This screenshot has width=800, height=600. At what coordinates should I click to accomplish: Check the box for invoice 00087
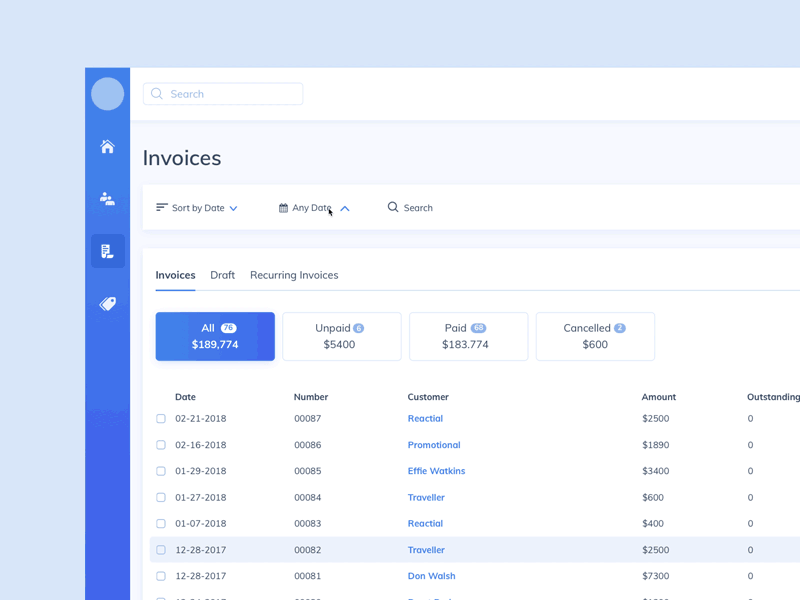coord(161,419)
